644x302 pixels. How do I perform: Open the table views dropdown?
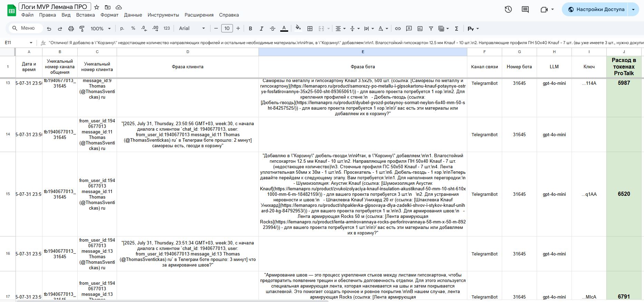tap(443, 28)
